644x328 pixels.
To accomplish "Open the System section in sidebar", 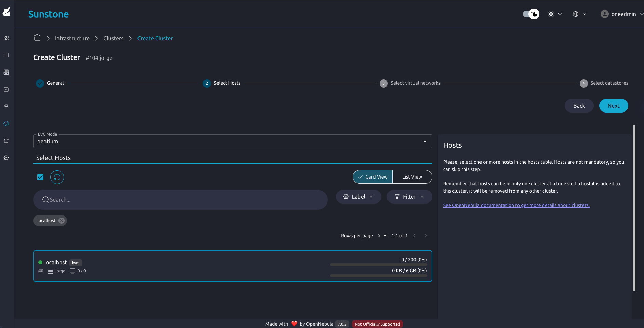I will pos(6,140).
